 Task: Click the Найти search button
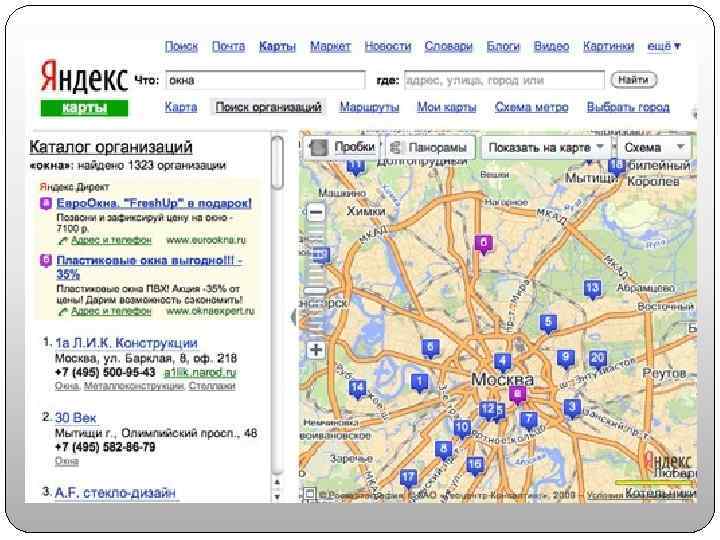[634, 80]
